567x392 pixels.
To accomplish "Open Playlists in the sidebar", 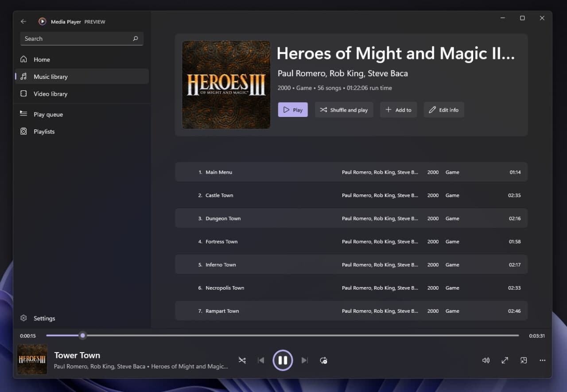I will [44, 132].
